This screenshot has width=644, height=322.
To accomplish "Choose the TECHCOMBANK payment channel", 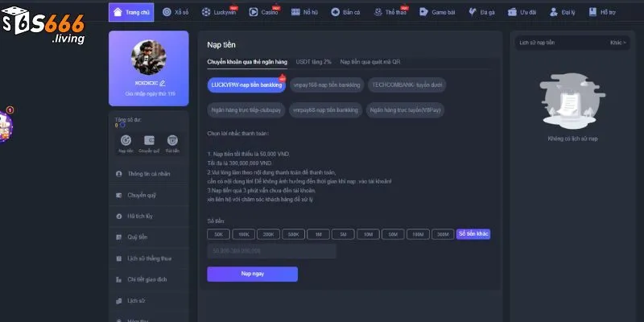I will (406, 85).
